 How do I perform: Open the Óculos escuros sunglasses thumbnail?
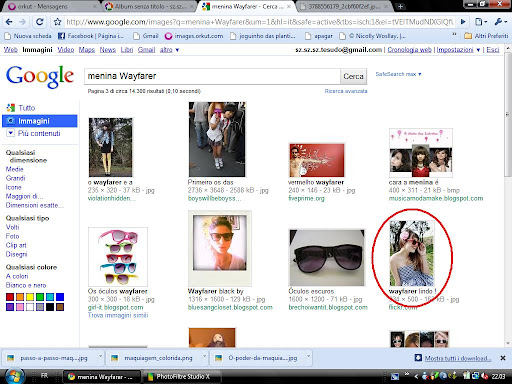tap(327, 257)
